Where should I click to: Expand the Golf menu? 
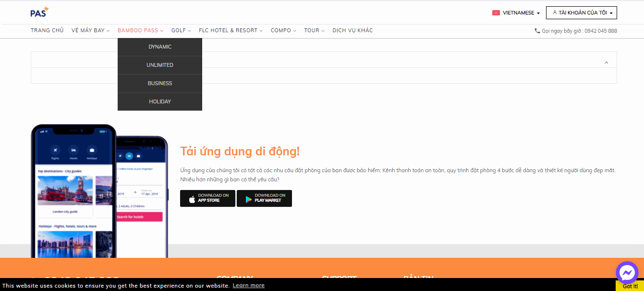[182, 30]
